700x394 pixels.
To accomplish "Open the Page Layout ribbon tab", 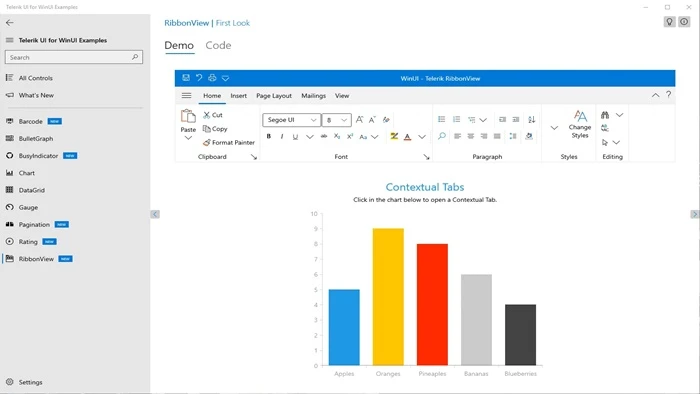I will pos(274,95).
